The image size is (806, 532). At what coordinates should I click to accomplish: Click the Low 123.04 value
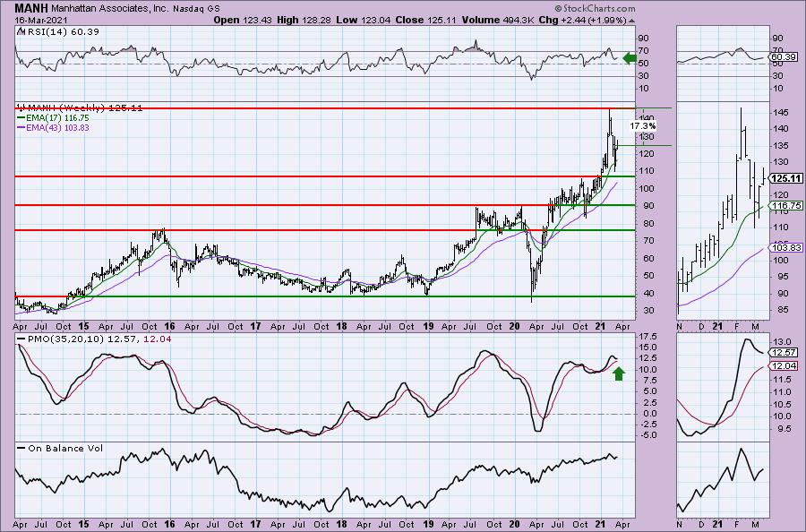[363, 20]
